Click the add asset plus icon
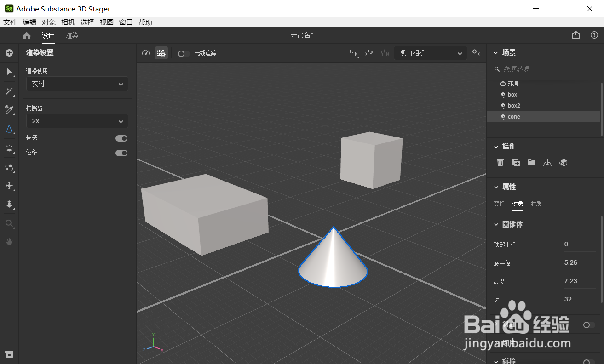The image size is (604, 364). point(9,53)
